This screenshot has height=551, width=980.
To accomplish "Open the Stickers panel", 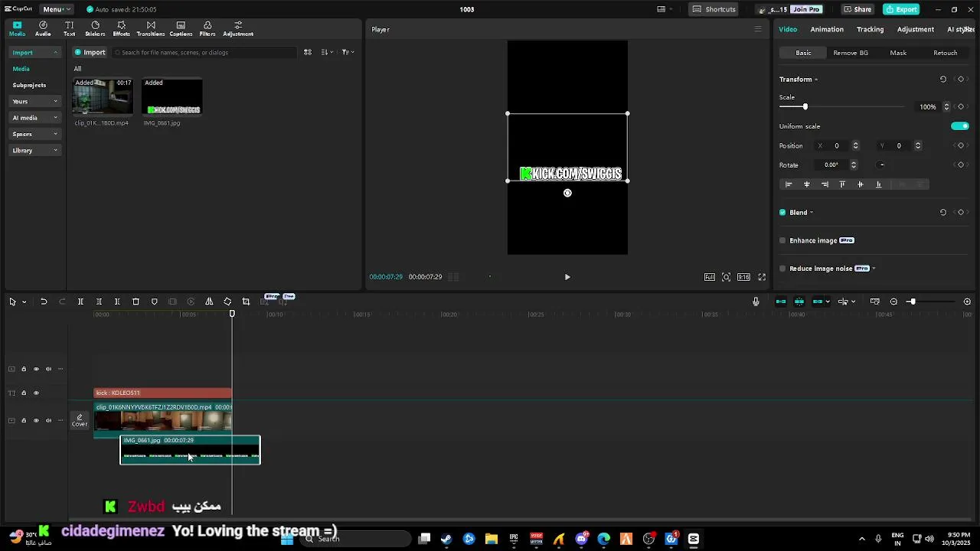I will [95, 29].
